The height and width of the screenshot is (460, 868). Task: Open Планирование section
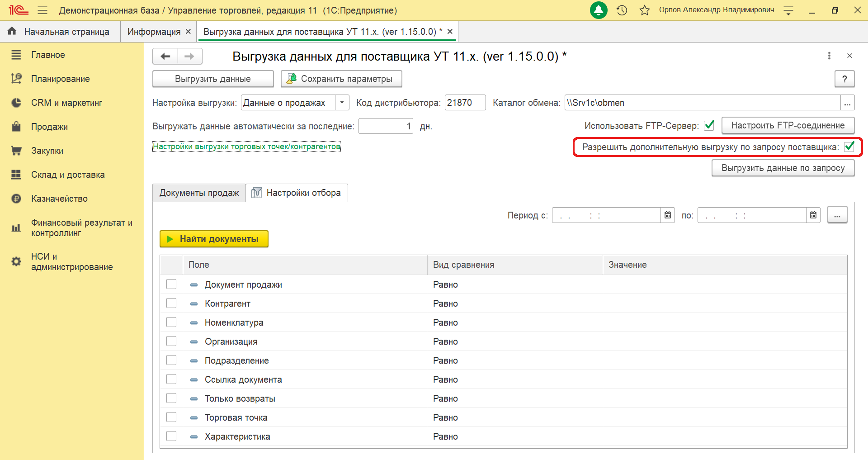(x=60, y=79)
